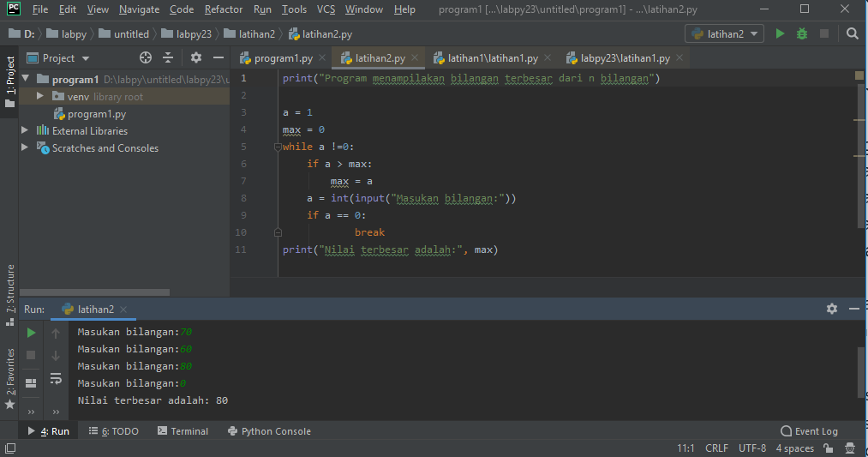Click the Project panel horizontal scrollbar

[94, 292]
